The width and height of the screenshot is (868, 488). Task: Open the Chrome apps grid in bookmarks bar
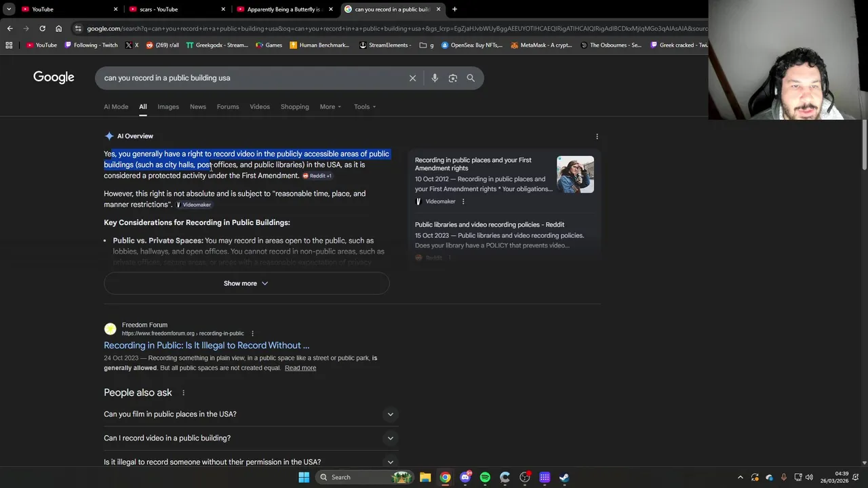[9, 45]
